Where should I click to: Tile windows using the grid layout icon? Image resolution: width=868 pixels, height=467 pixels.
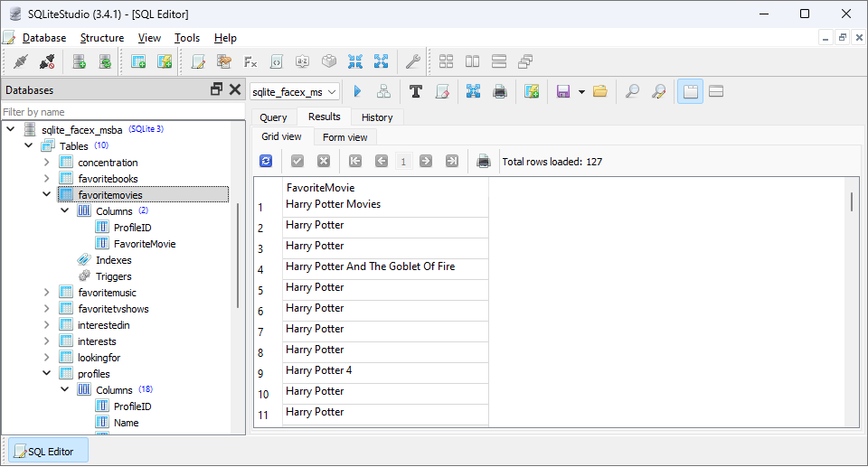point(446,61)
